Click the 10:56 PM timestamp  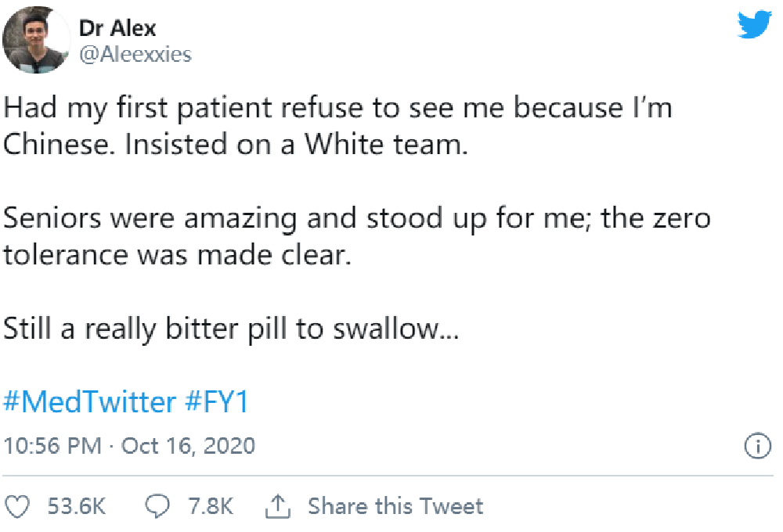point(52,446)
